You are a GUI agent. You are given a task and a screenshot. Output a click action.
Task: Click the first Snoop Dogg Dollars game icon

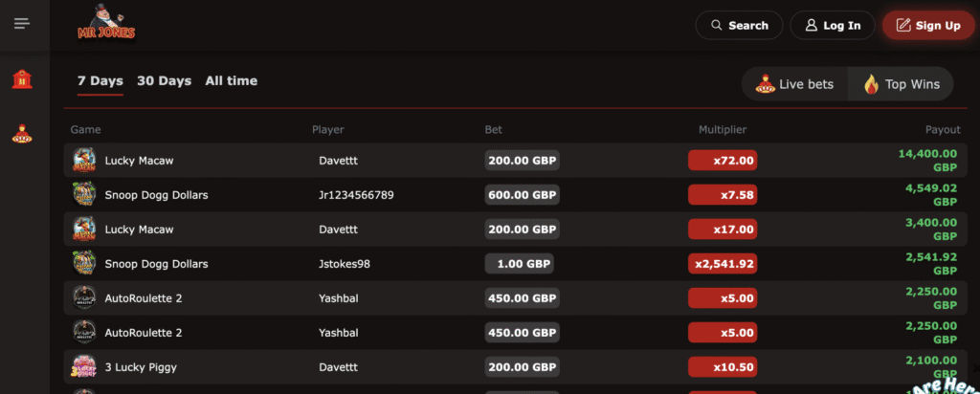[x=84, y=195]
